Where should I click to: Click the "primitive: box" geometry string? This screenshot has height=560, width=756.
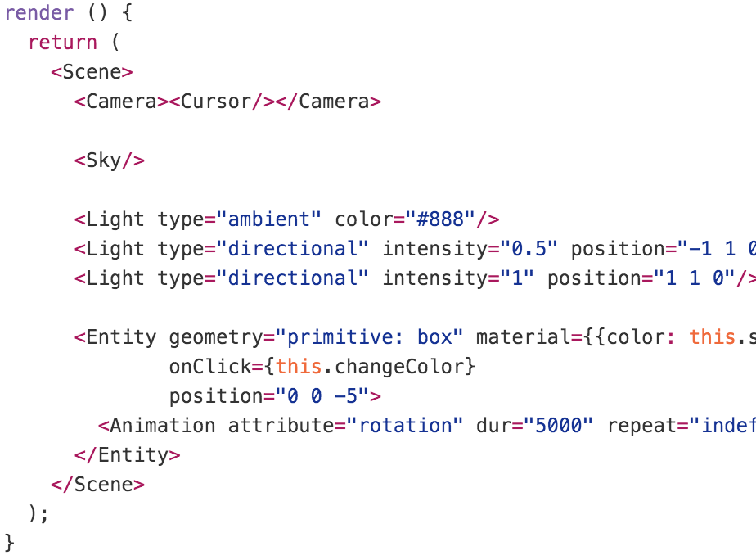369,337
